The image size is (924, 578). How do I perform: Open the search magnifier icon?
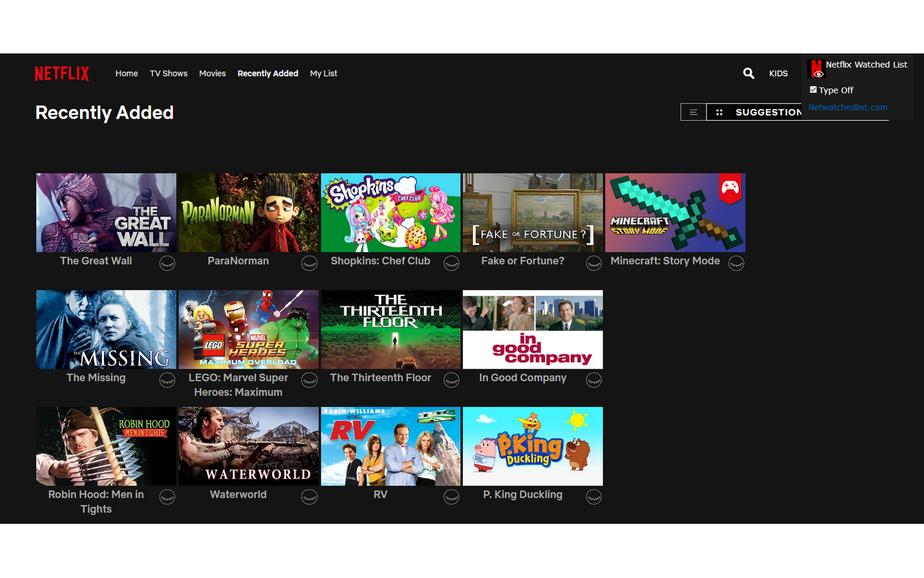749,73
